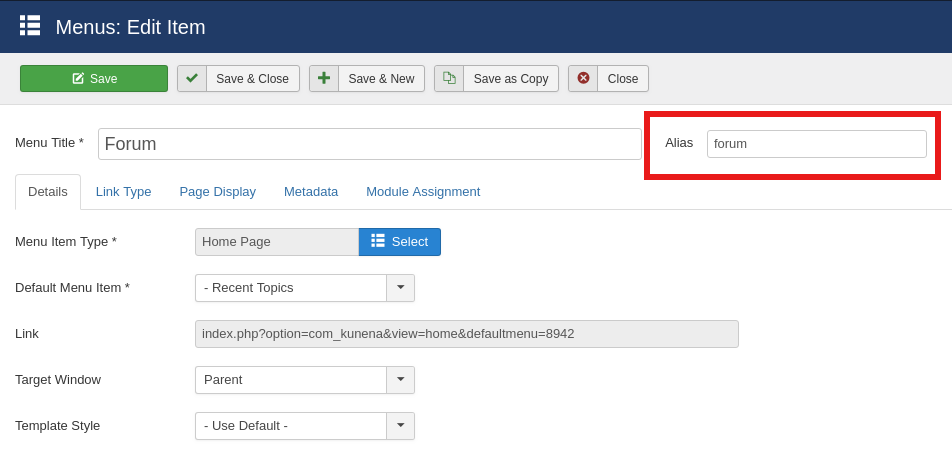Viewport: 952px width, 474px height.
Task: Click the Menus list icon in header
Action: pos(30,26)
